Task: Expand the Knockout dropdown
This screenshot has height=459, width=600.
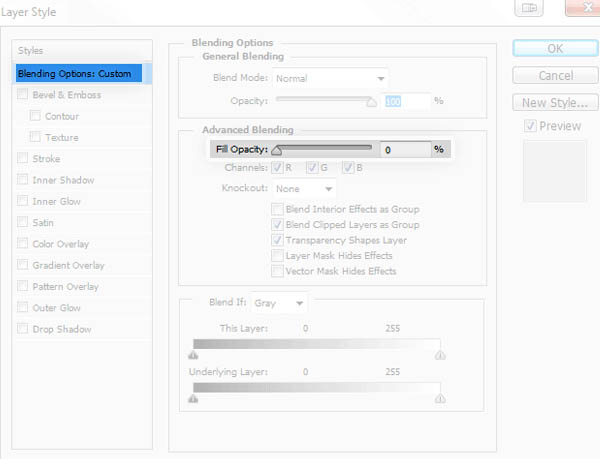Action: pyautogui.click(x=304, y=188)
